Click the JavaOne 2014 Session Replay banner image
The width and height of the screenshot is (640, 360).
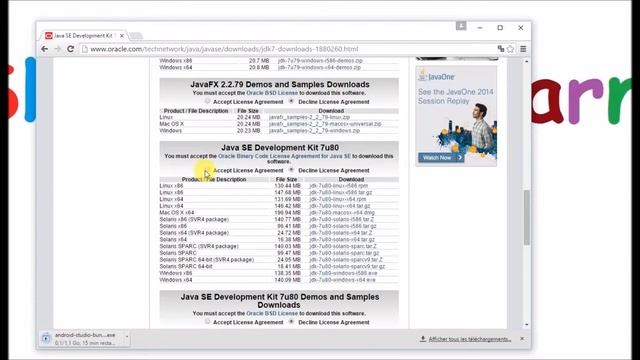(456, 116)
